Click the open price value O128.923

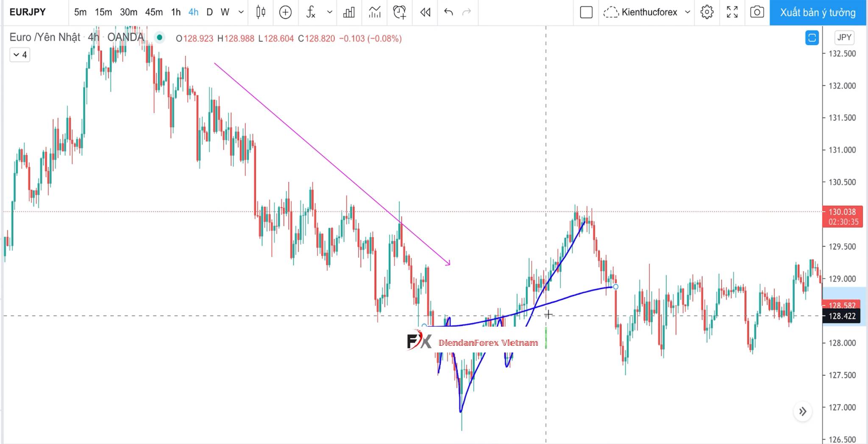[x=195, y=39]
